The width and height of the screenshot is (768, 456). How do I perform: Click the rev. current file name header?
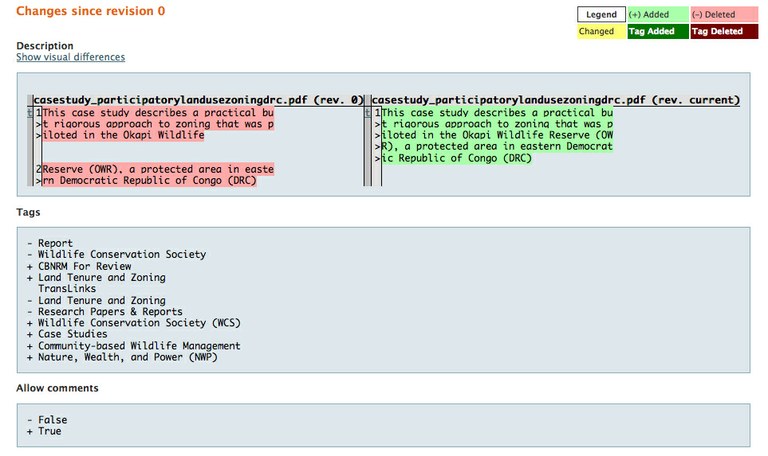tap(555, 100)
